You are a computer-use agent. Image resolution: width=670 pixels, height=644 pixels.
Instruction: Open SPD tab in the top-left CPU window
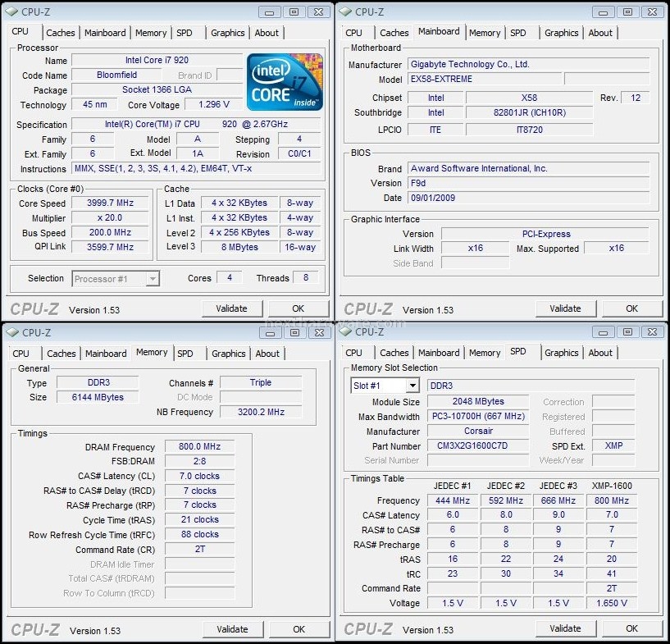tap(185, 33)
